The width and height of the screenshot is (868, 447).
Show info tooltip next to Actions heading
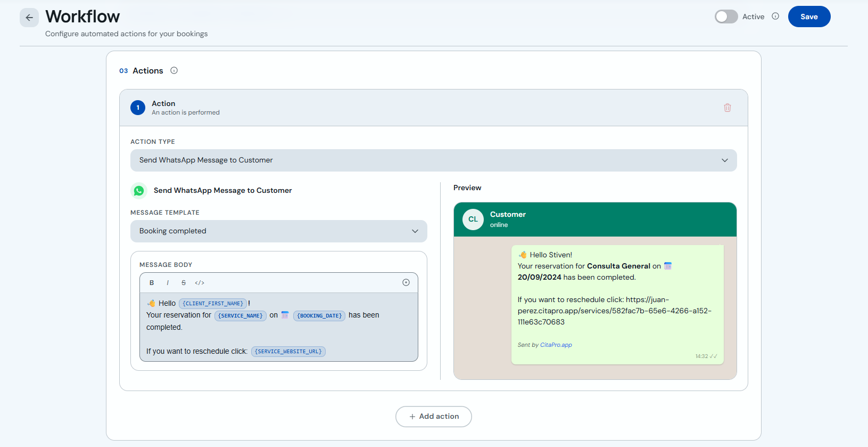tap(174, 70)
